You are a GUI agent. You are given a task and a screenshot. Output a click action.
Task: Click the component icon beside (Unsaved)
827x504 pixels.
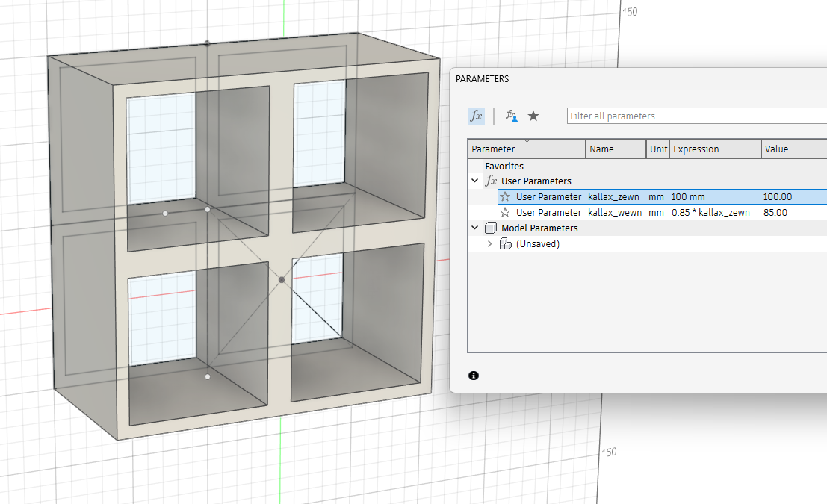[505, 244]
